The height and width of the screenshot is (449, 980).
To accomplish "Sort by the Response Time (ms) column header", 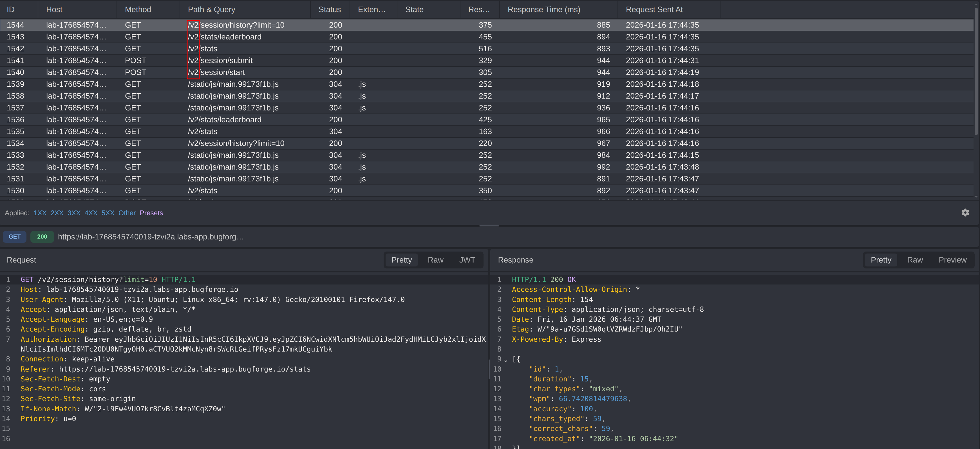I will tap(544, 10).
